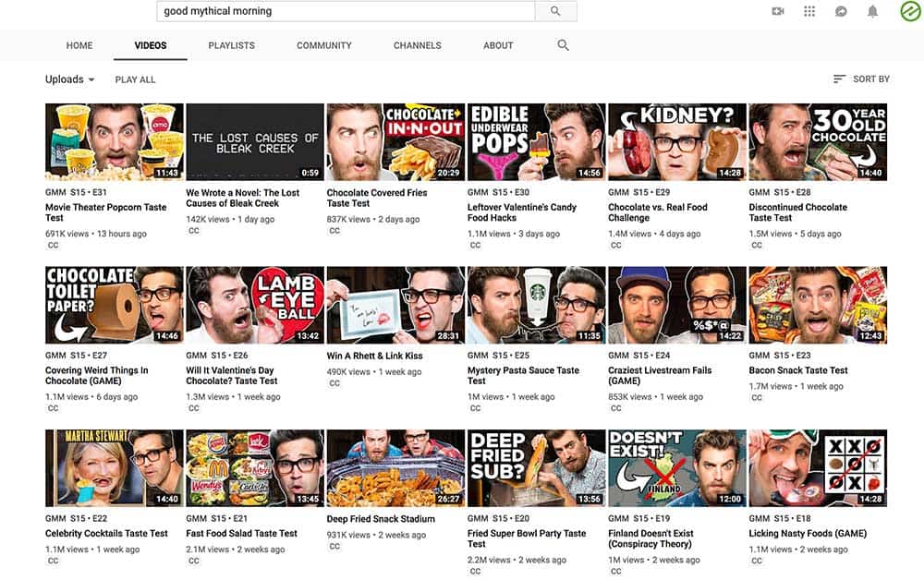Go to the Home tab

[79, 45]
